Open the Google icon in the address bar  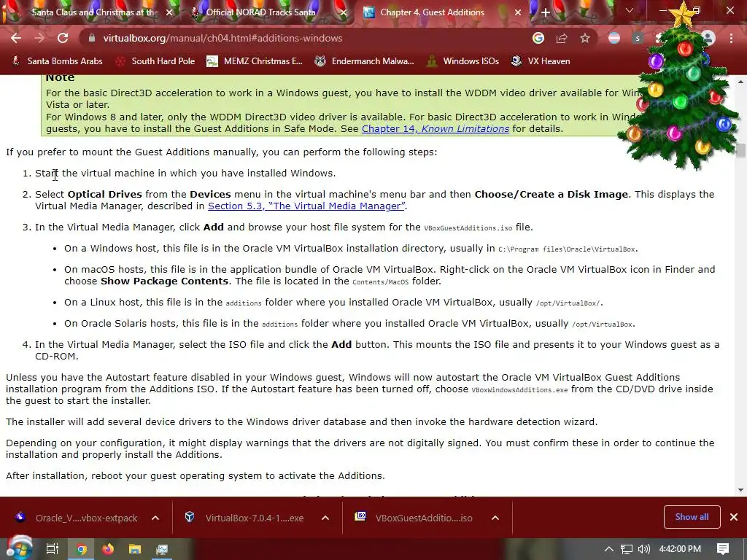(x=538, y=38)
